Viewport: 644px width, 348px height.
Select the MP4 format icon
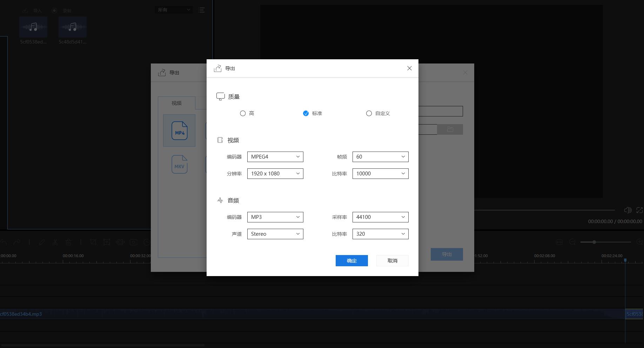[179, 130]
